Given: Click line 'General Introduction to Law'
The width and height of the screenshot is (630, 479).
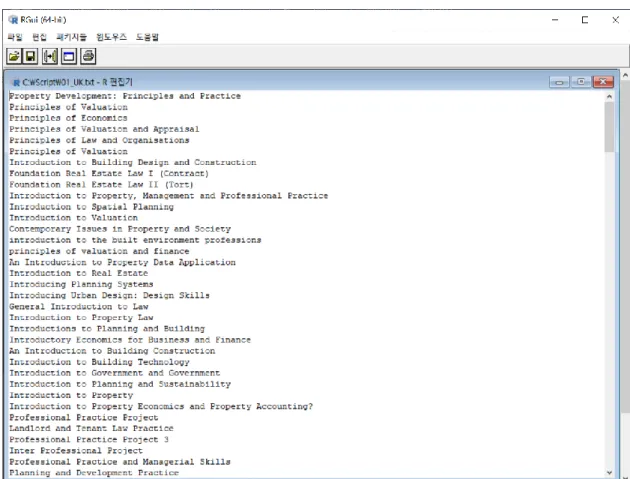Looking at the screenshot, I should tap(79, 307).
